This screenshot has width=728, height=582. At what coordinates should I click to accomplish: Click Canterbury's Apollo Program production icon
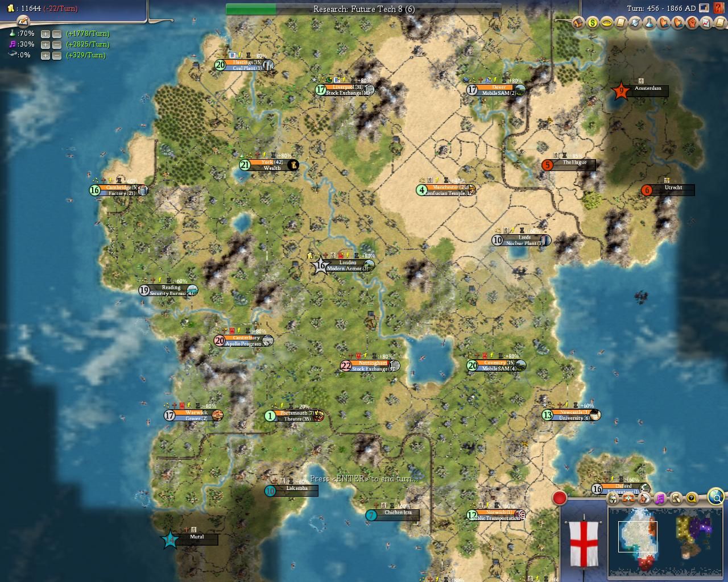click(x=267, y=341)
